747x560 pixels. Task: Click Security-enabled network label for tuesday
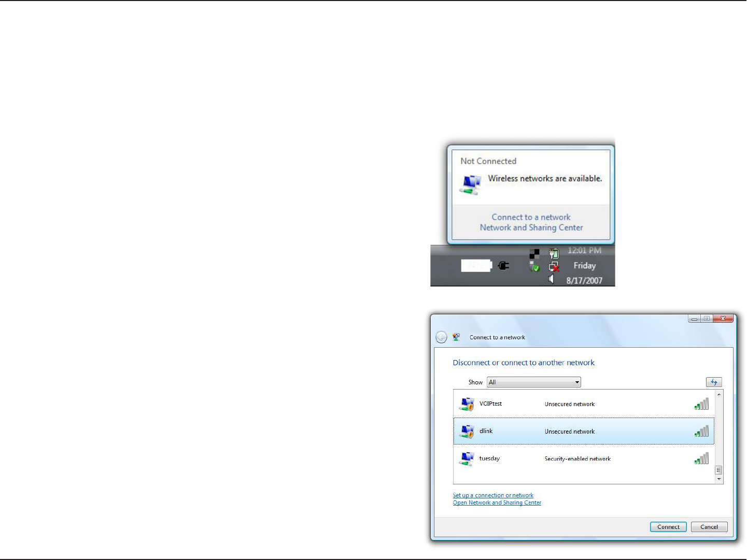click(577, 458)
